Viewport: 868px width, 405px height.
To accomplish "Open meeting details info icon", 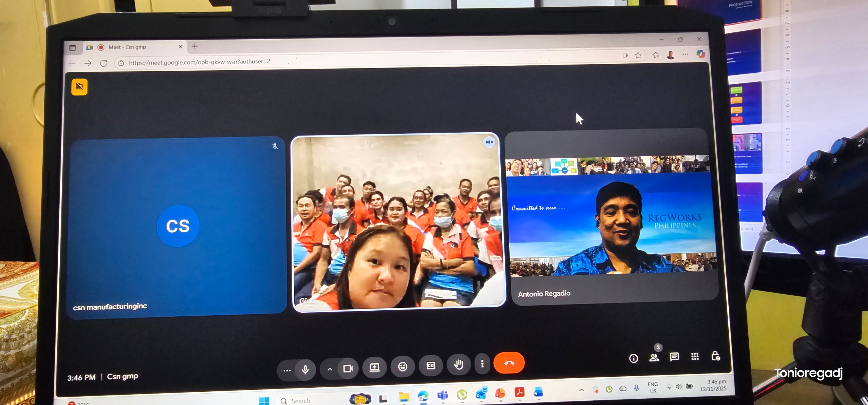I will pos(634,358).
